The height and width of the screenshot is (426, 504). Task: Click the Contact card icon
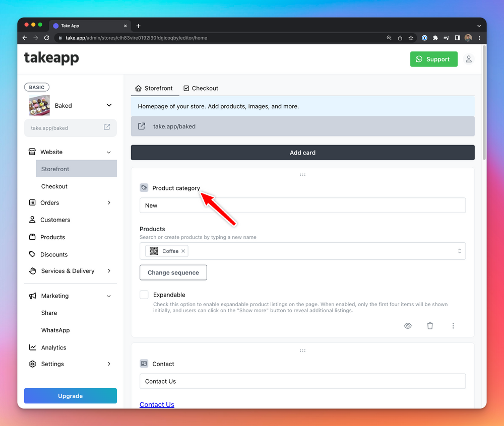point(144,364)
